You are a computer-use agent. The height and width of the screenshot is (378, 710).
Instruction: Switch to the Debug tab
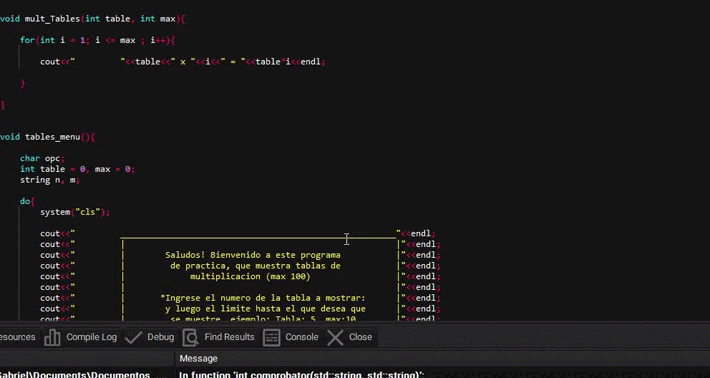[x=150, y=337]
